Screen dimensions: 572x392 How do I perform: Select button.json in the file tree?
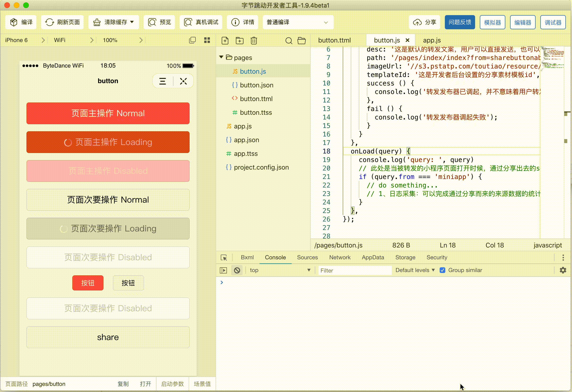pos(263,85)
